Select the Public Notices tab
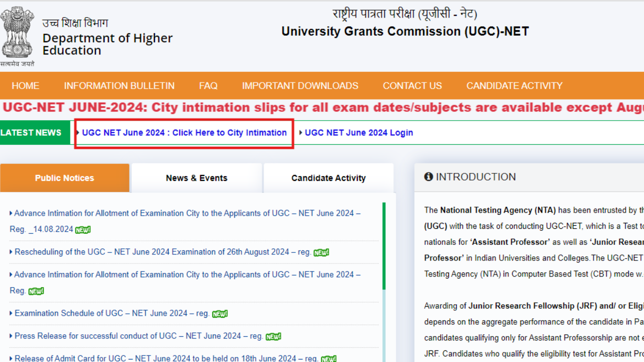 click(64, 178)
